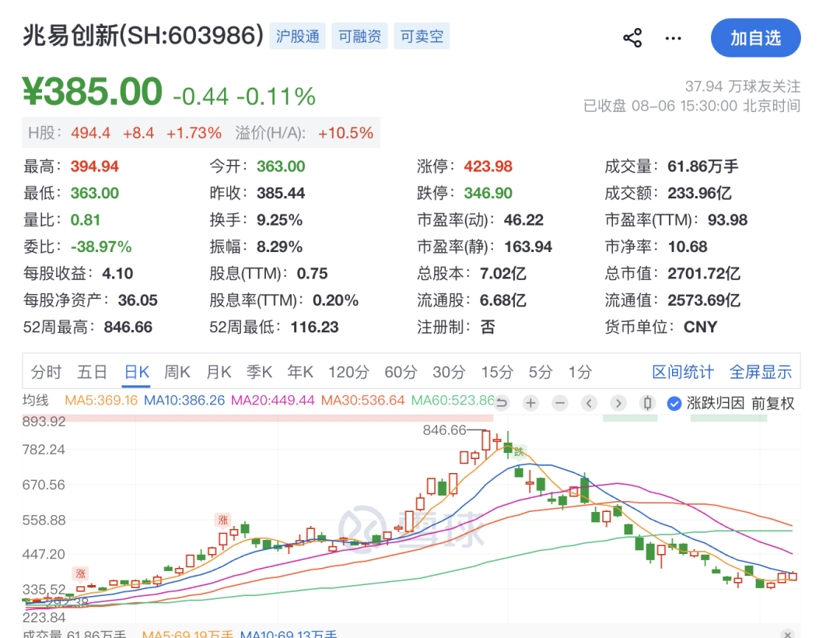Select the 年K tab
This screenshot has height=638, width=840.
(300, 372)
